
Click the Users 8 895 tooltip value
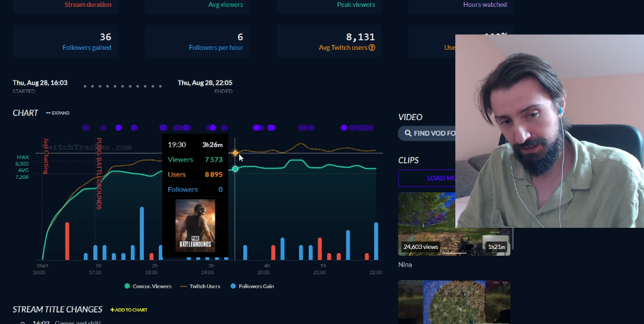point(213,175)
